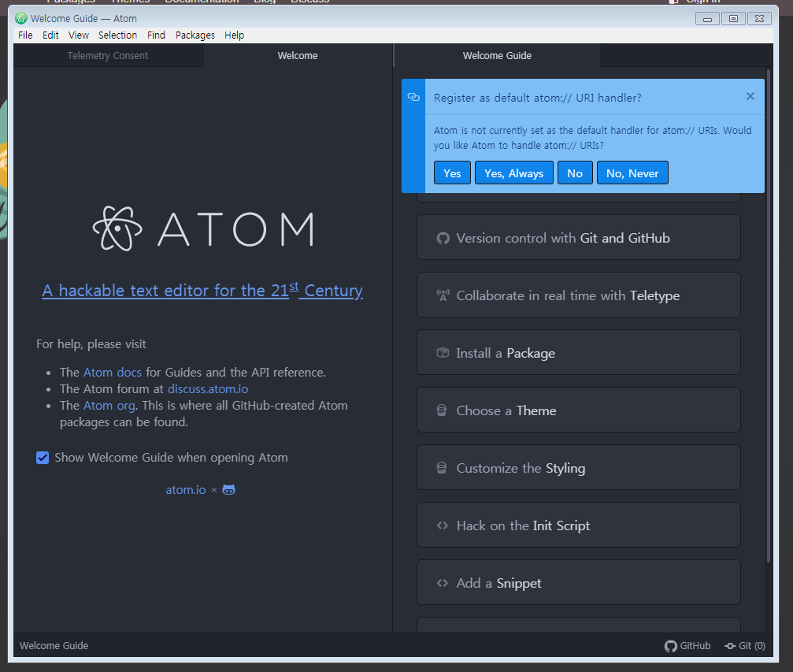
Task: Expand the Choose a Theme section
Action: coord(579,410)
